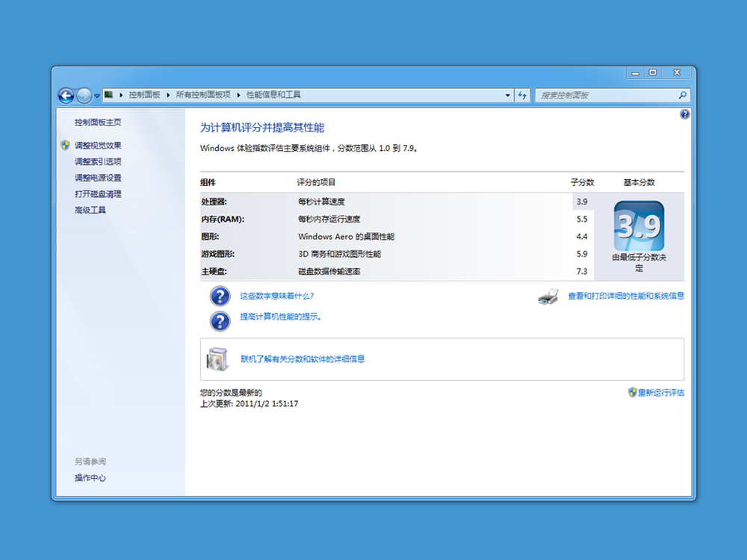Image resolution: width=747 pixels, height=560 pixels.
Task: Expand the arrow before 控制面板 breadcrumb
Action: click(x=121, y=96)
